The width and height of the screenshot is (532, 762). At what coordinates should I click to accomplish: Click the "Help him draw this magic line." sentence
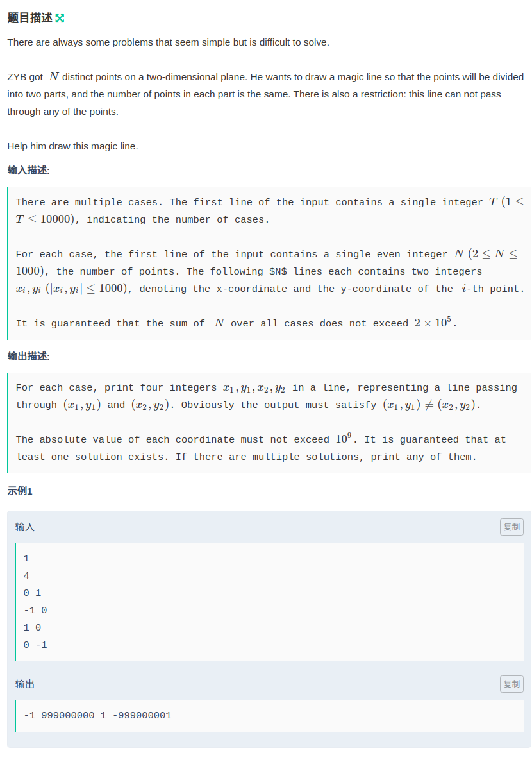(x=72, y=146)
